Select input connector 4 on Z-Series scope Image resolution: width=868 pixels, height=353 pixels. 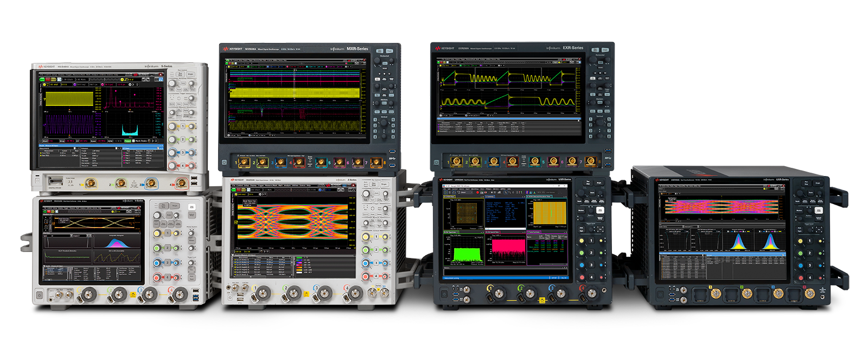point(355,294)
